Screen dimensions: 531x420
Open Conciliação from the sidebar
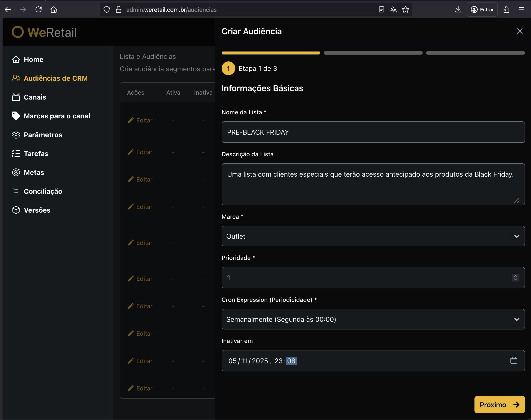43,191
